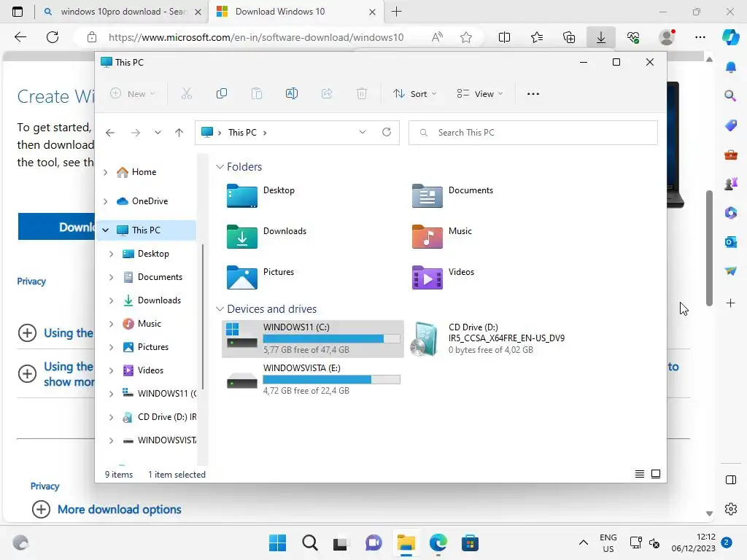Click the Delete trash icon in Explorer
The height and width of the screenshot is (560, 747).
pyautogui.click(x=362, y=94)
